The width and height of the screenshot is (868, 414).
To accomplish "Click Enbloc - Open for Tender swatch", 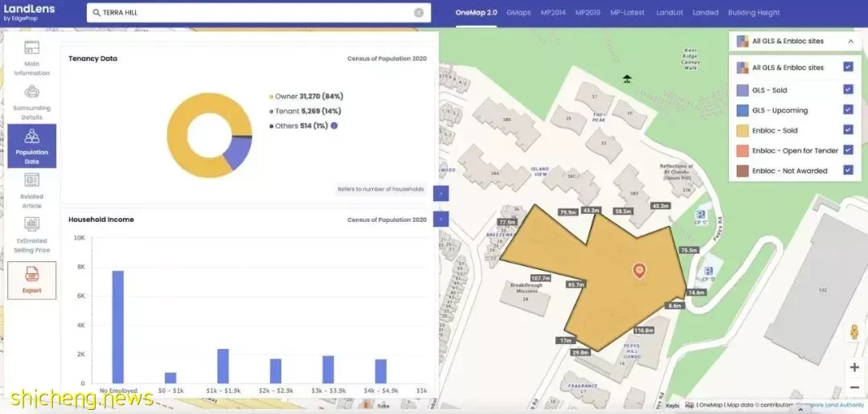I will click(743, 150).
